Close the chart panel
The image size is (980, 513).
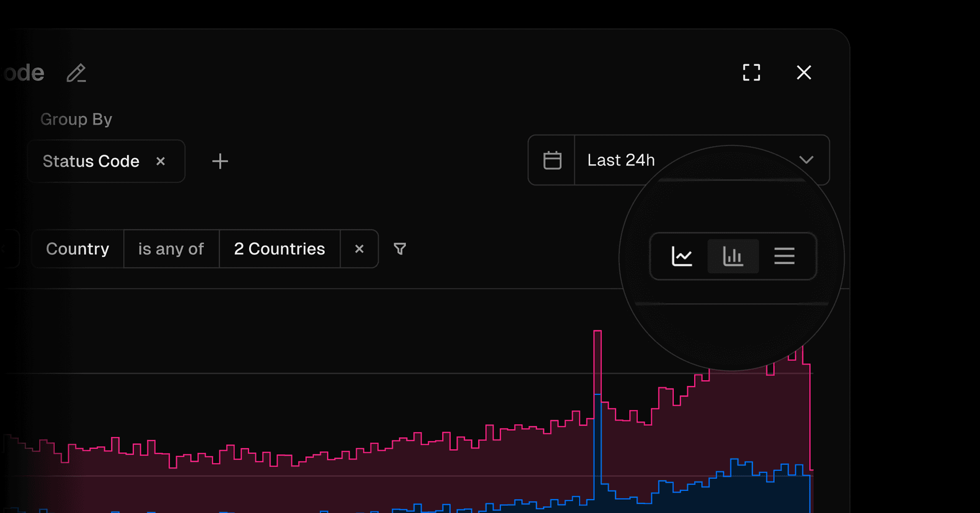tap(804, 72)
